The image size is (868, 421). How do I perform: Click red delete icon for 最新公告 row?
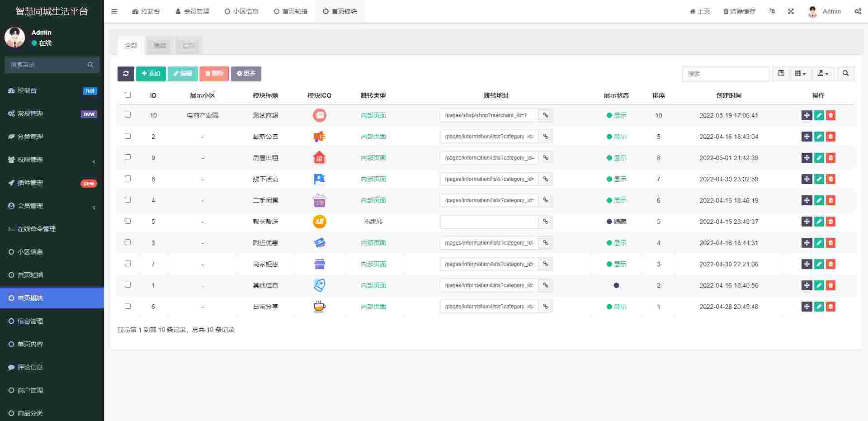[x=830, y=137]
